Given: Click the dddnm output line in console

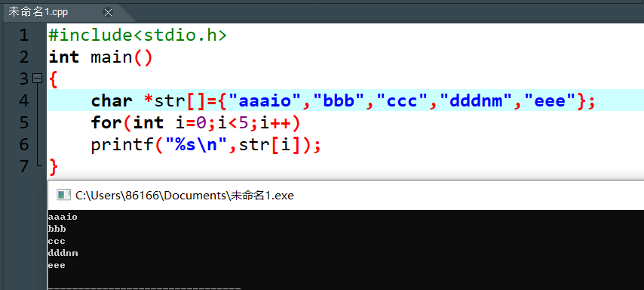Looking at the screenshot, I should (63, 253).
